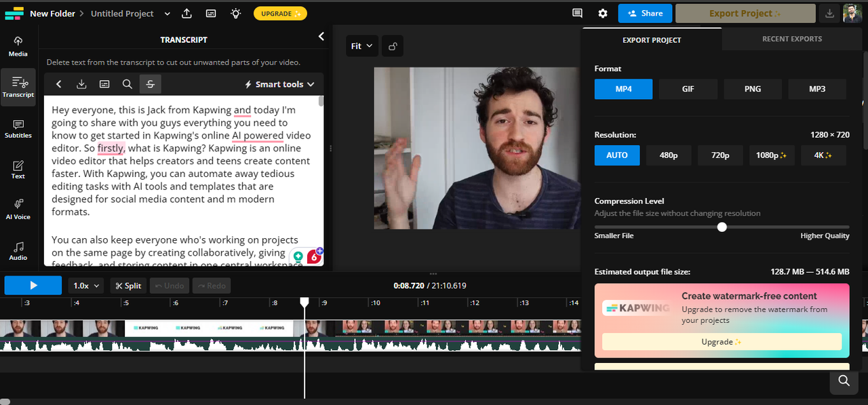Open the 1.0x playback speed dropdown
The width and height of the screenshot is (868, 405).
coord(87,286)
